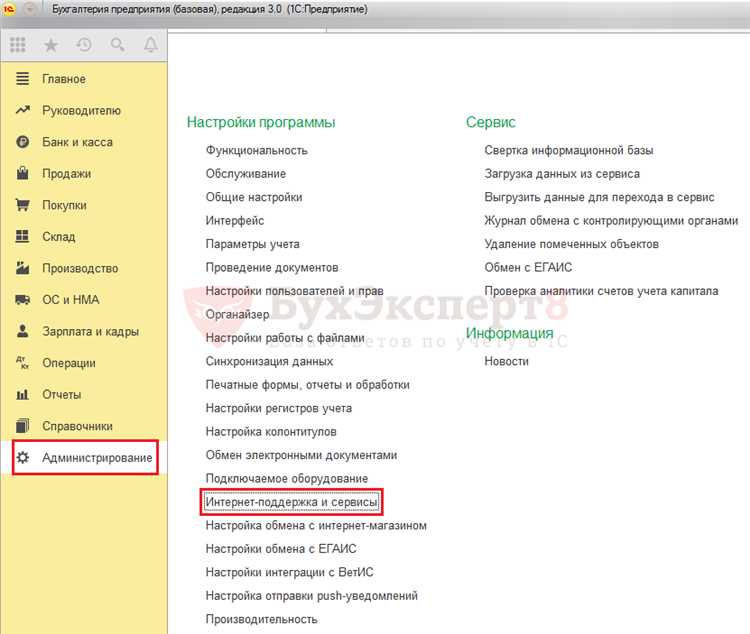Open the Главное section
The height and width of the screenshot is (634, 750).
64,79
